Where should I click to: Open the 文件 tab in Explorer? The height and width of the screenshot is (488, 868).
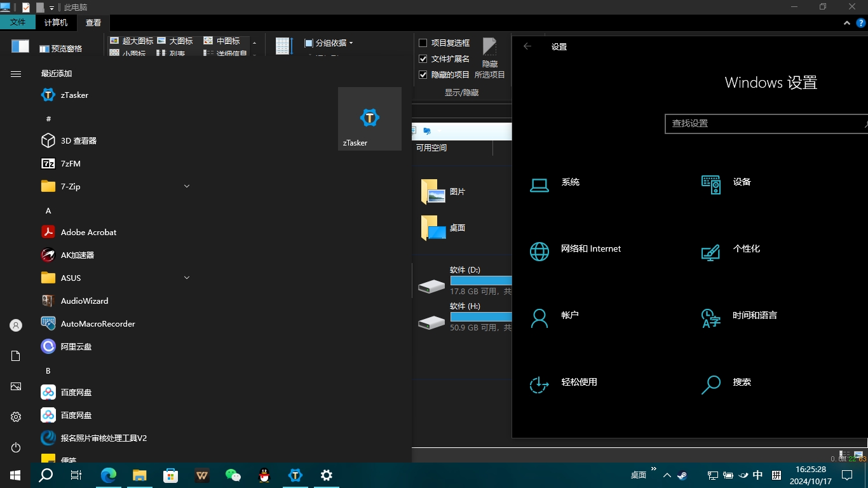pos(18,22)
